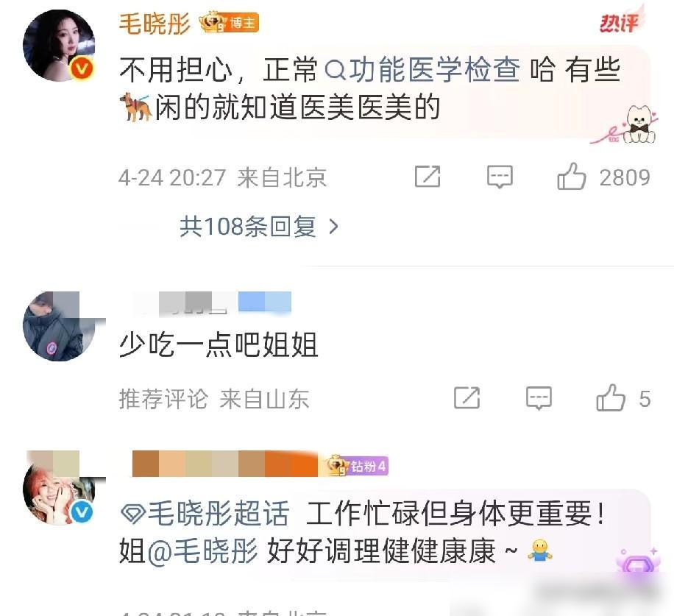The image size is (674, 616).
Task: Tap the blurred username with 钻粉 badge
Action: tap(225, 464)
